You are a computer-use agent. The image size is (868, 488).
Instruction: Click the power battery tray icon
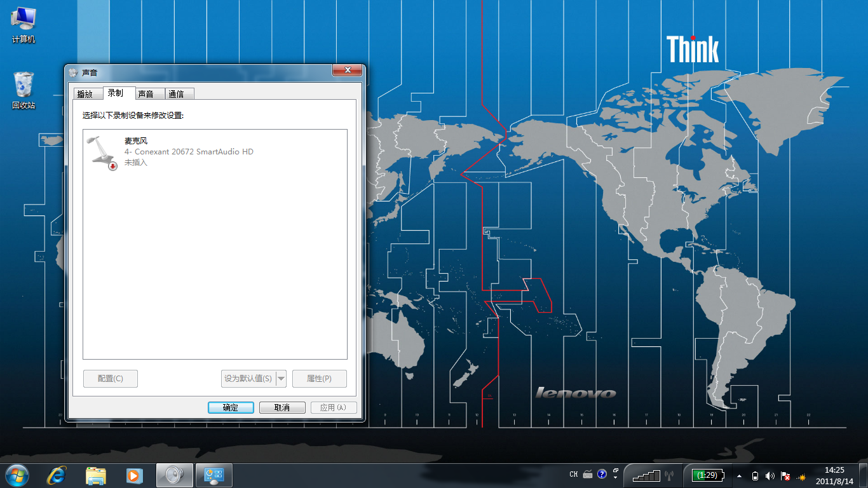[x=755, y=476]
